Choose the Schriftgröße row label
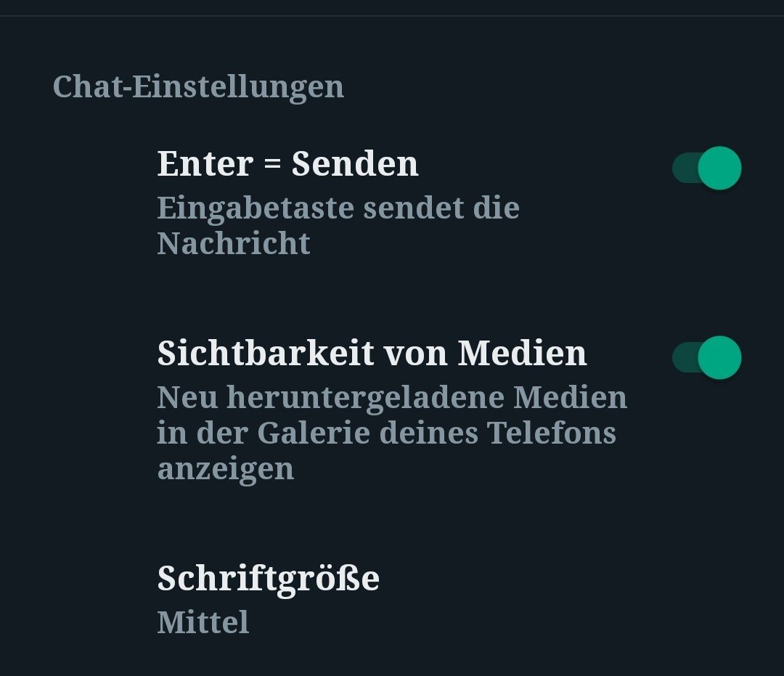The width and height of the screenshot is (784, 676). coord(269,579)
